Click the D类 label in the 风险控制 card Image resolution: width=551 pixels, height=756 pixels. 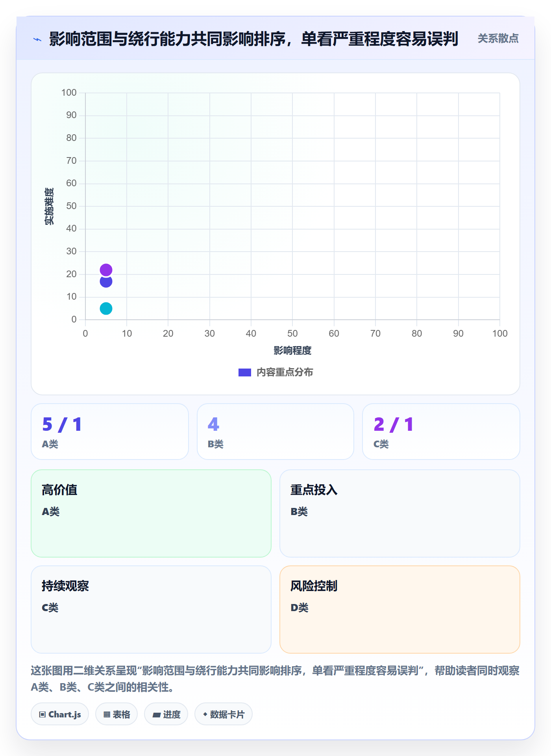pos(300,608)
